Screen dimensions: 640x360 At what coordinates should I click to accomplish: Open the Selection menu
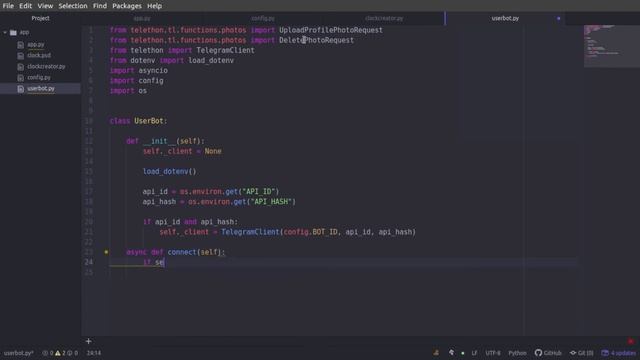point(73,6)
